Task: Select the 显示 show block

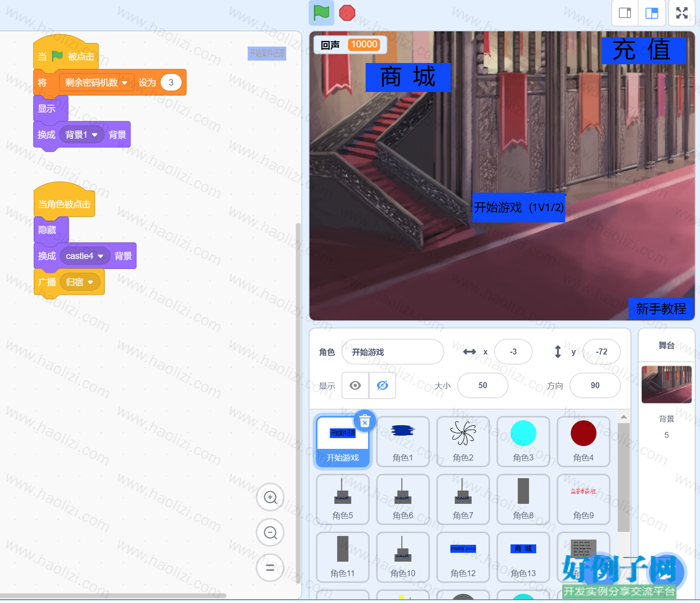Action: click(51, 109)
